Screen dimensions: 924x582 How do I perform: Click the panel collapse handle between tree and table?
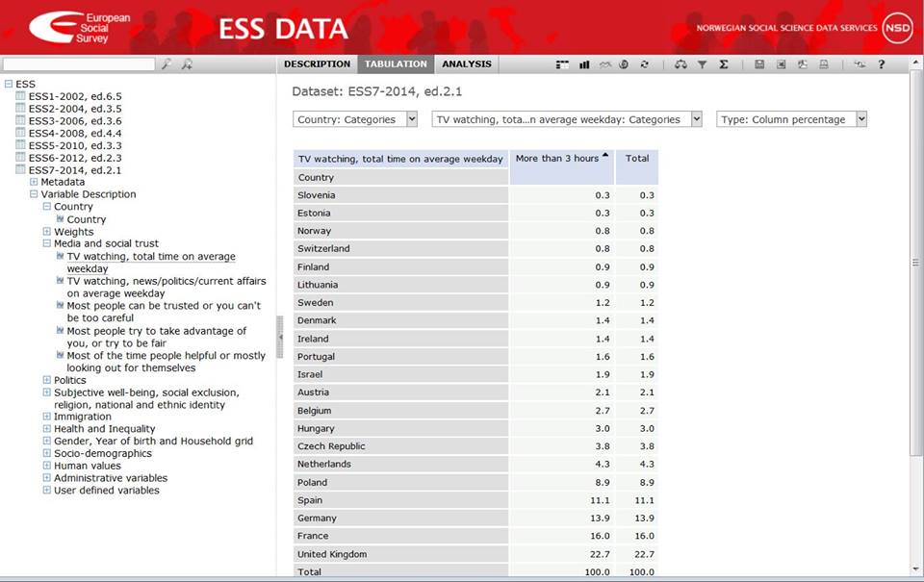click(280, 337)
